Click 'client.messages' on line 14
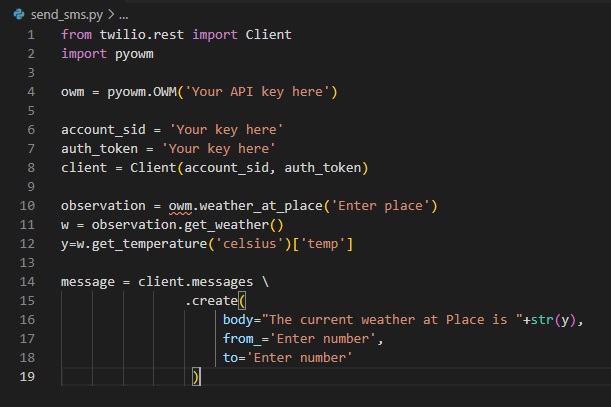The image size is (611, 407). 196,282
